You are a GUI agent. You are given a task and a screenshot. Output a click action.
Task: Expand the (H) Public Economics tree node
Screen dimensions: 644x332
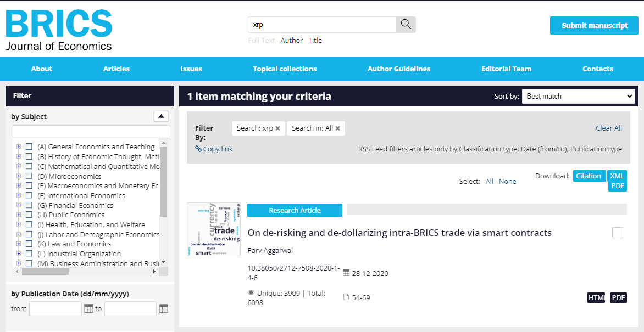[18, 215]
